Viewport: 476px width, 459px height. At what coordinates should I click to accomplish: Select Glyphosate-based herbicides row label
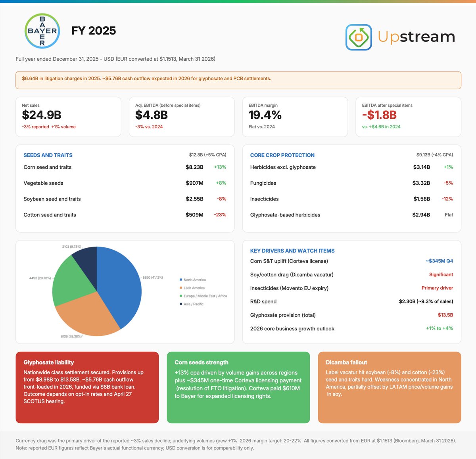pyautogui.click(x=285, y=215)
